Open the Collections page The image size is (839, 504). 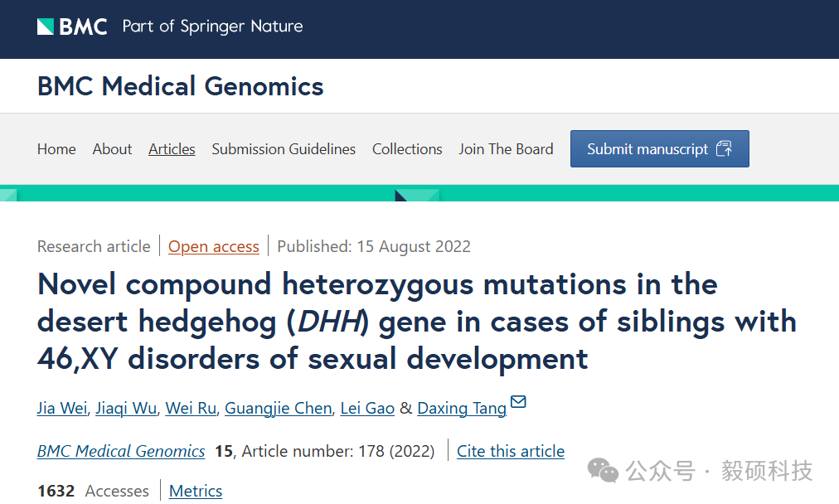[407, 148]
